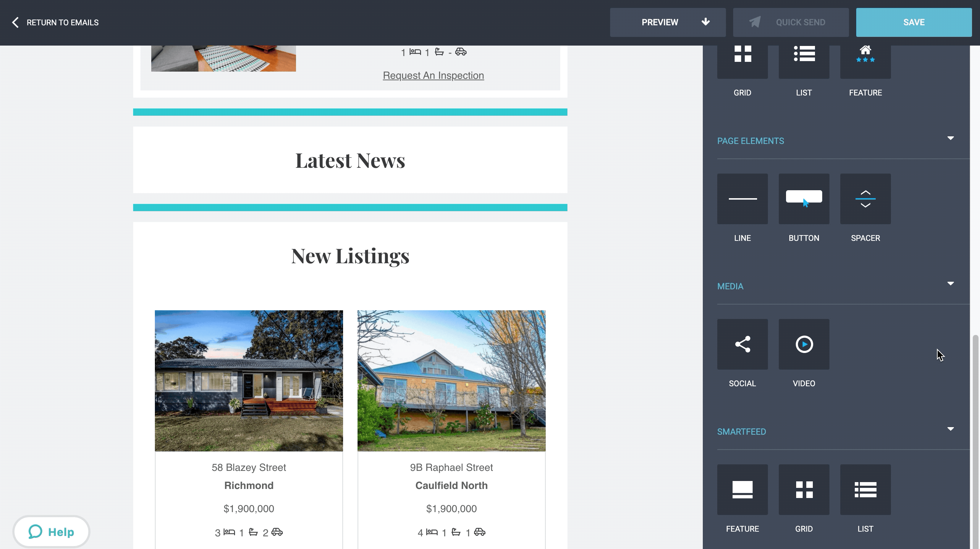Click the bed icon in the Richmond listing
Screen dimensions: 980x549
(x=229, y=532)
